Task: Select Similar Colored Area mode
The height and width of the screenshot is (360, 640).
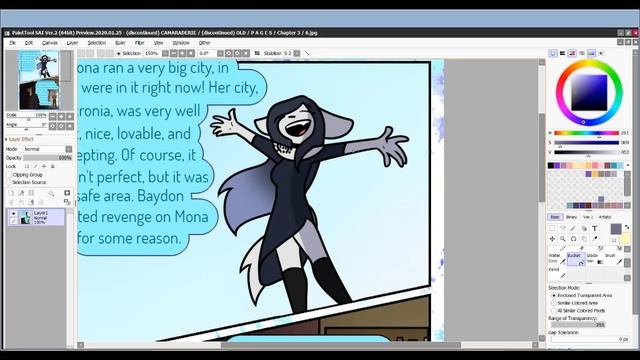Action: tap(554, 303)
